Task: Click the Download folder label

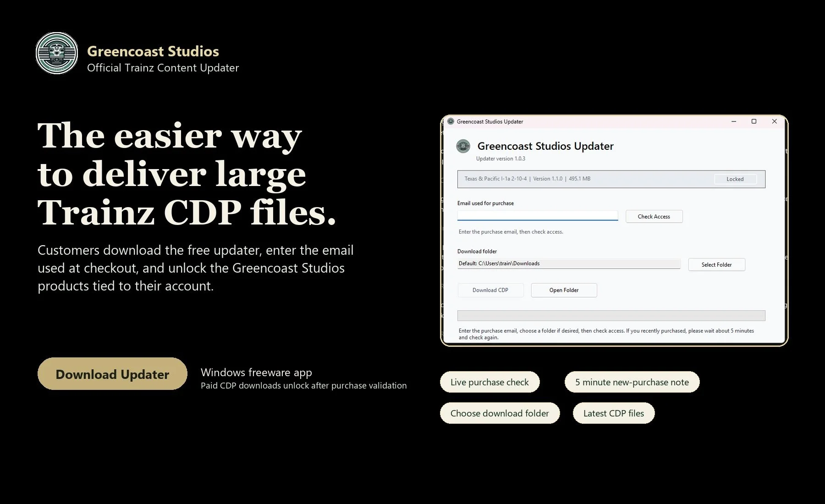Action: pos(477,251)
